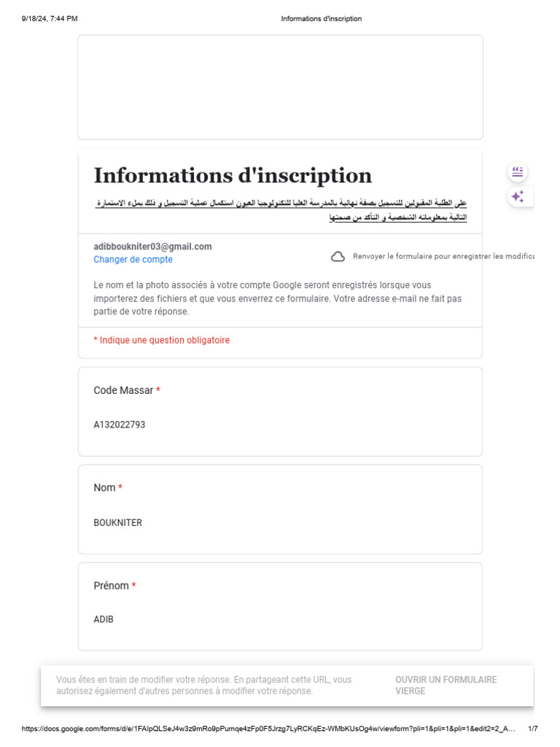Click the cloud save-status icon

[x=338, y=256]
